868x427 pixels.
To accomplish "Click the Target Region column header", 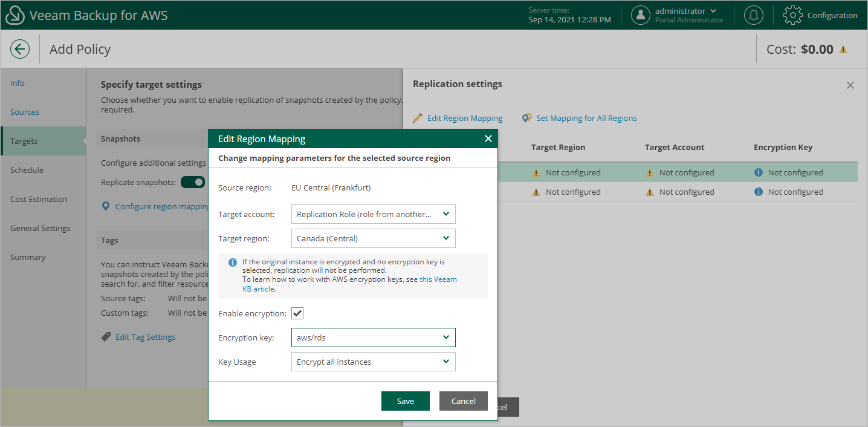I will 558,147.
